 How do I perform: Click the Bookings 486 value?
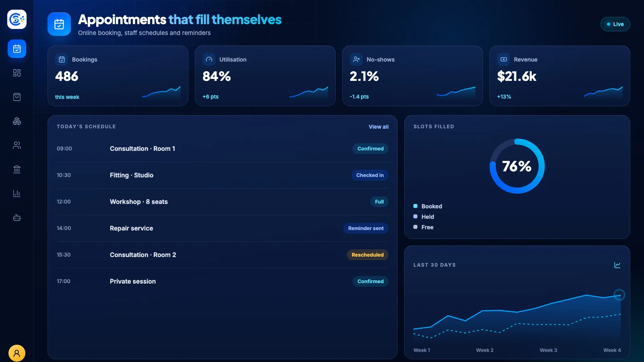point(67,76)
